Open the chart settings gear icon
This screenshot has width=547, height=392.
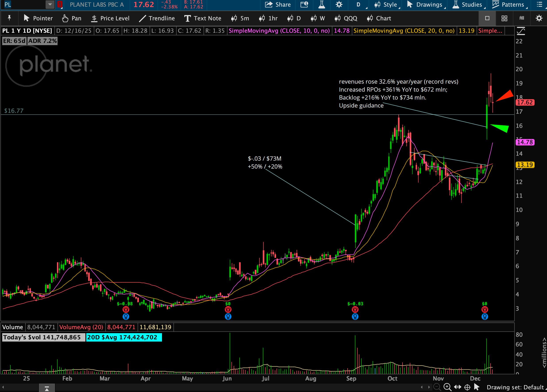tap(339, 5)
